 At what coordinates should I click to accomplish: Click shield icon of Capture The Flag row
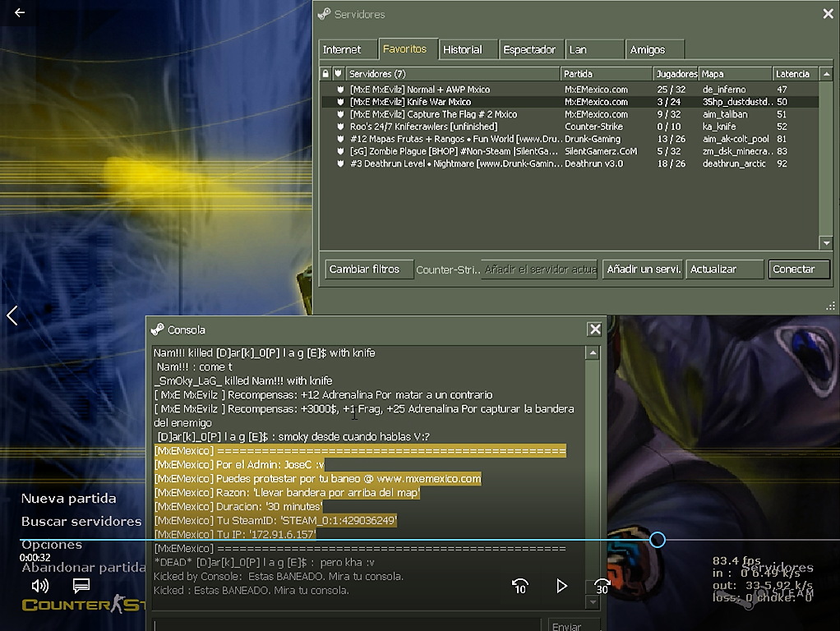[x=339, y=114]
